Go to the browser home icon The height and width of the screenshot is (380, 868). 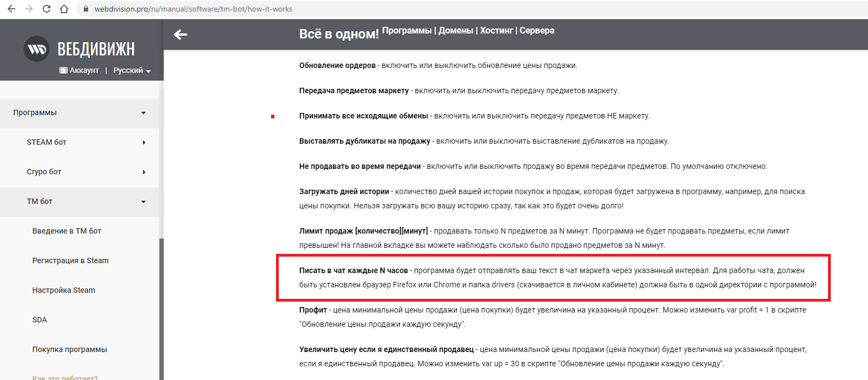[64, 9]
